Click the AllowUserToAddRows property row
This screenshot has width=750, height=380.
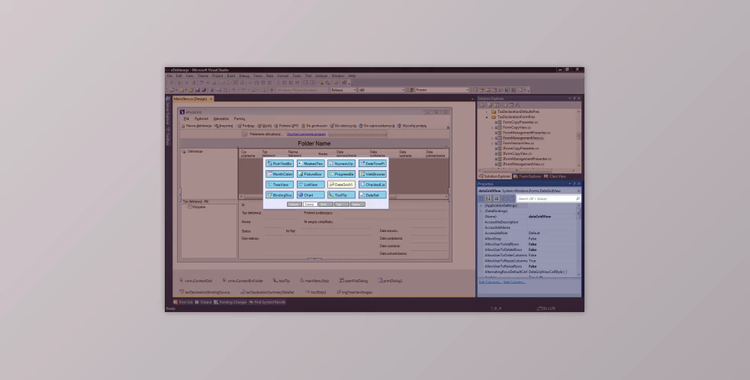point(529,244)
